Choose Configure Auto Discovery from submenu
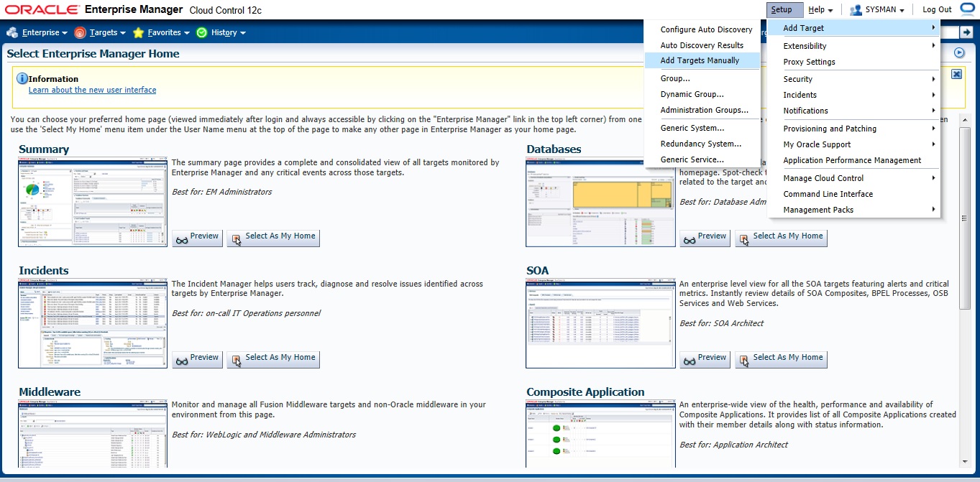The height and width of the screenshot is (482, 980). 706,29
